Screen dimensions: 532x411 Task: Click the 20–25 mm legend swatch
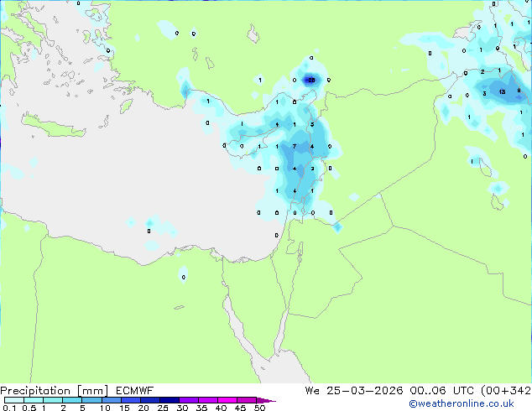click(x=150, y=400)
